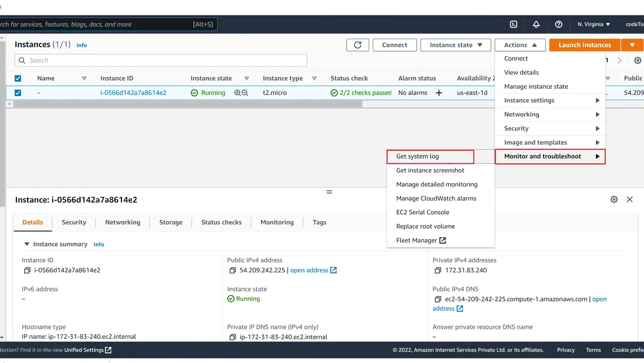Collapse the Actions dropdown
Viewport: 644px width, 363px height.
(520, 45)
